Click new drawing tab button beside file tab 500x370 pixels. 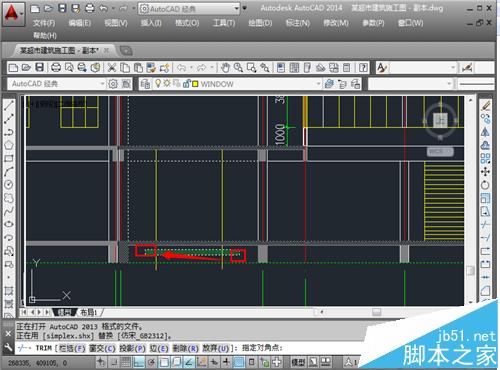126,51
